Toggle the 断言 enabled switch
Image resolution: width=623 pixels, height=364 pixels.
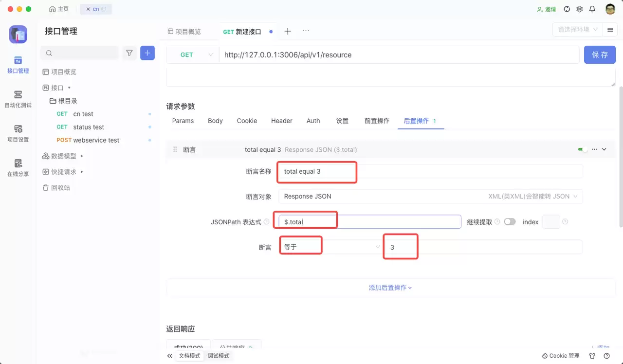pos(583,149)
